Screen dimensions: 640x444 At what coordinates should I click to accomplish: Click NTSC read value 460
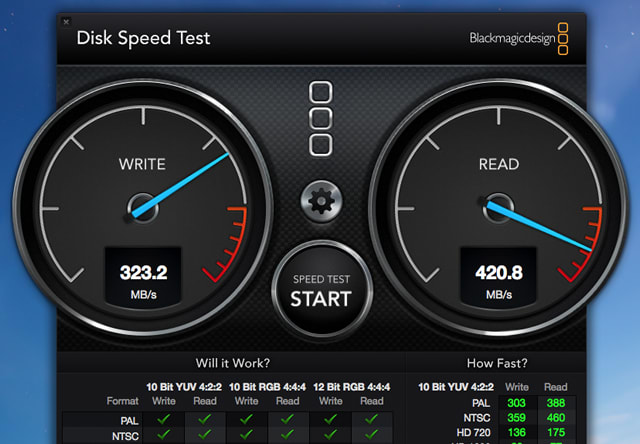coord(556,418)
